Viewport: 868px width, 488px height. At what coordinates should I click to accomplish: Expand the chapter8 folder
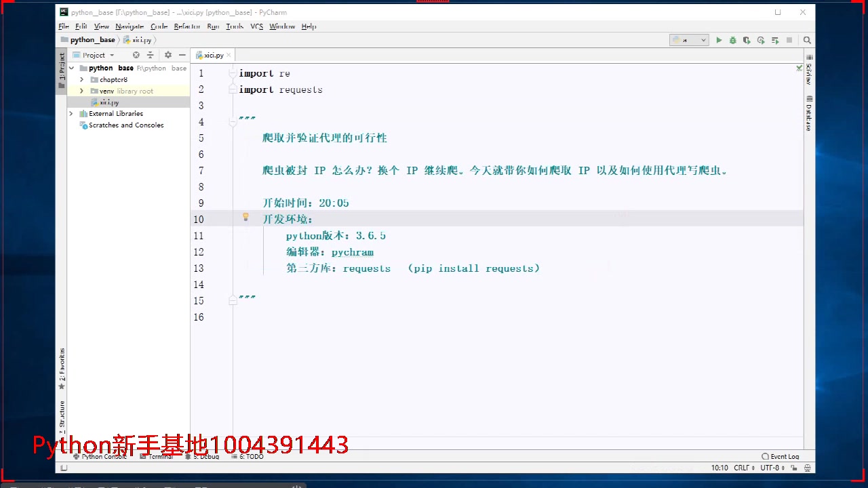click(x=82, y=80)
